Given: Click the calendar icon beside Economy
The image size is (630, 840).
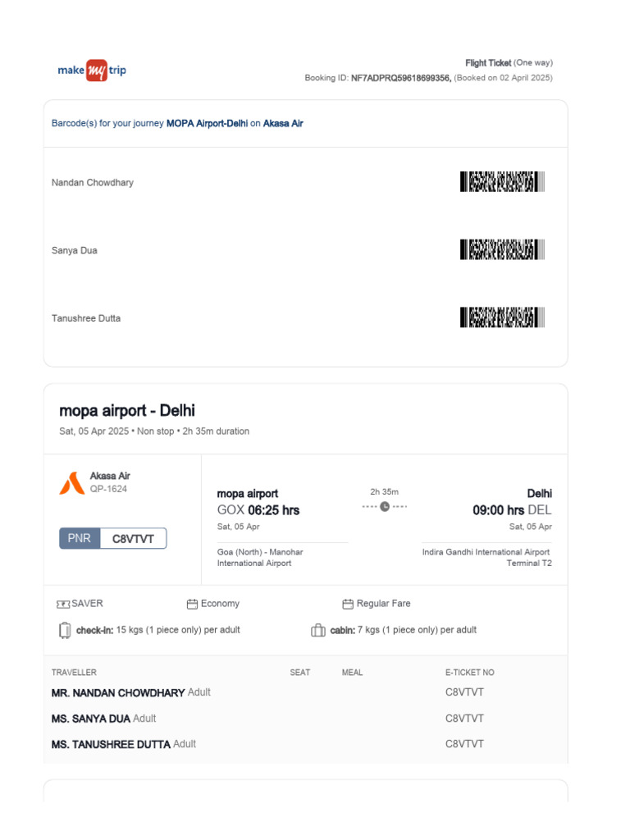Looking at the screenshot, I should 192,604.
